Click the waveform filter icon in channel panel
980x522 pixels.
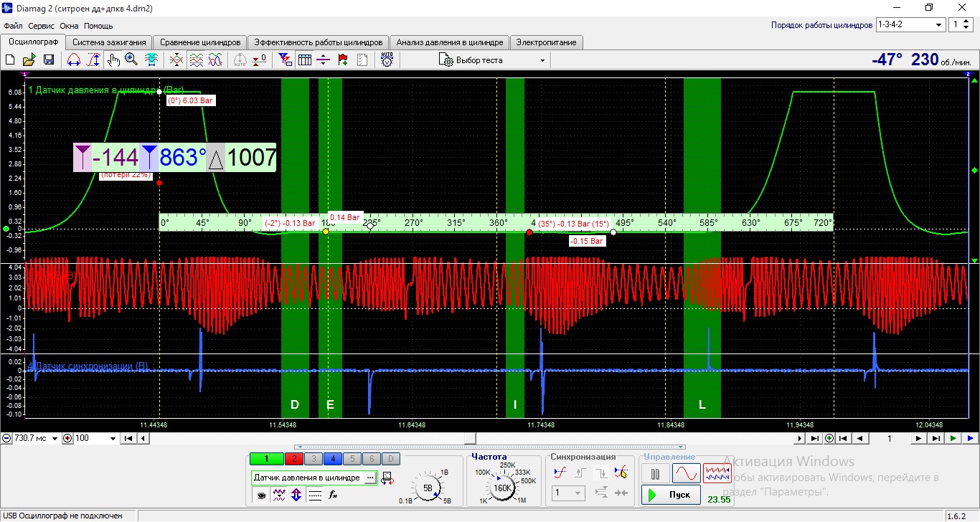pos(278,495)
